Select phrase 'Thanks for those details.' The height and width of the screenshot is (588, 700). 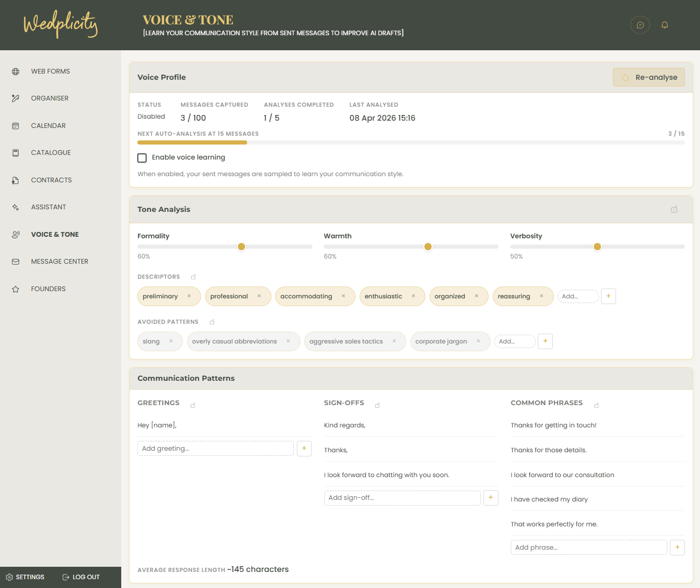[549, 450]
